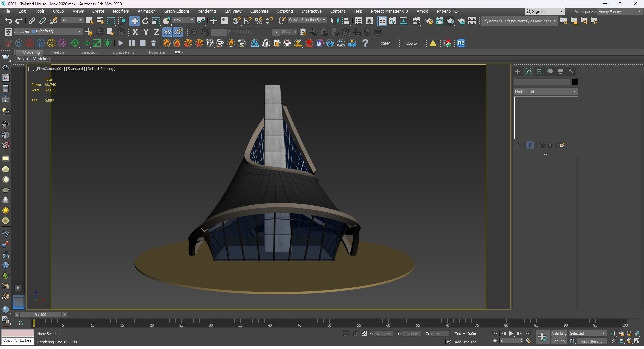This screenshot has width=644, height=349.
Task: Switch to the Object Paint ribbon tab
Action: [123, 52]
